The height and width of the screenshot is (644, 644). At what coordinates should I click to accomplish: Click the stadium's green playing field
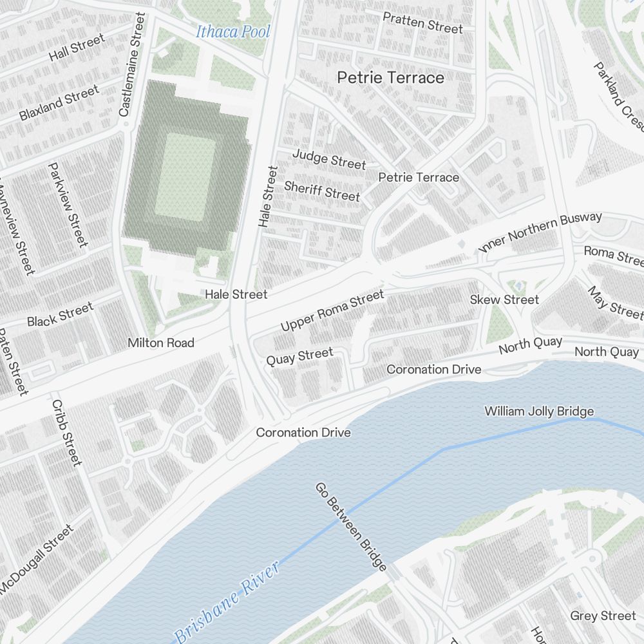185,177
